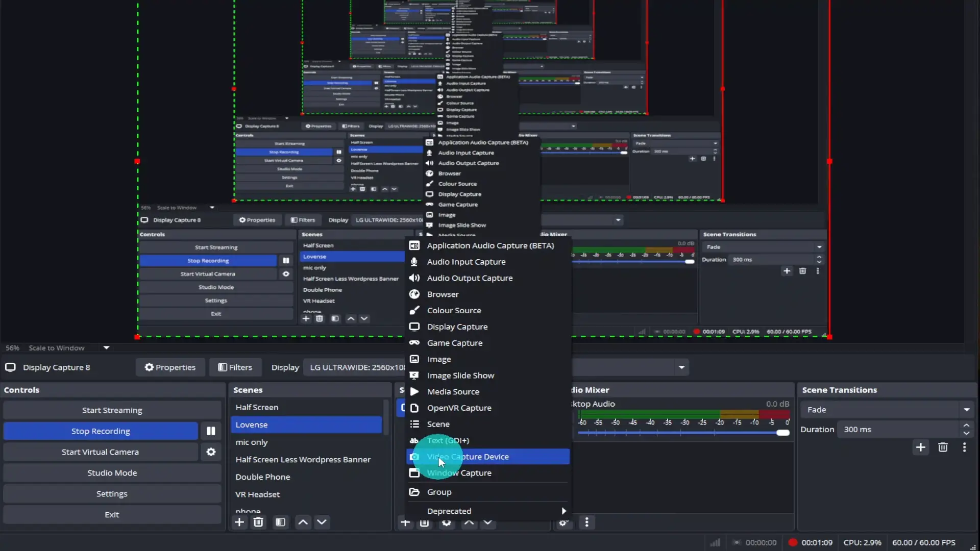Open transition properties three-dot menu
Image resolution: width=980 pixels, height=551 pixels.
964,447
